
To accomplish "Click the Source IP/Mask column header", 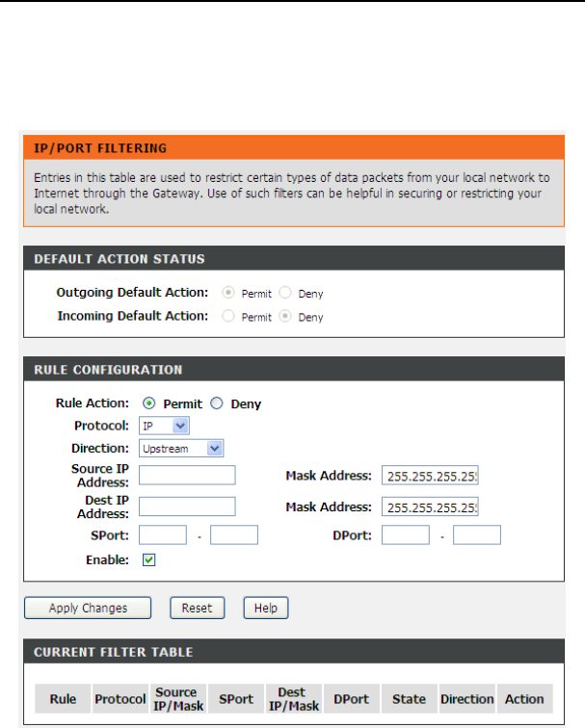I will click(x=178, y=698).
